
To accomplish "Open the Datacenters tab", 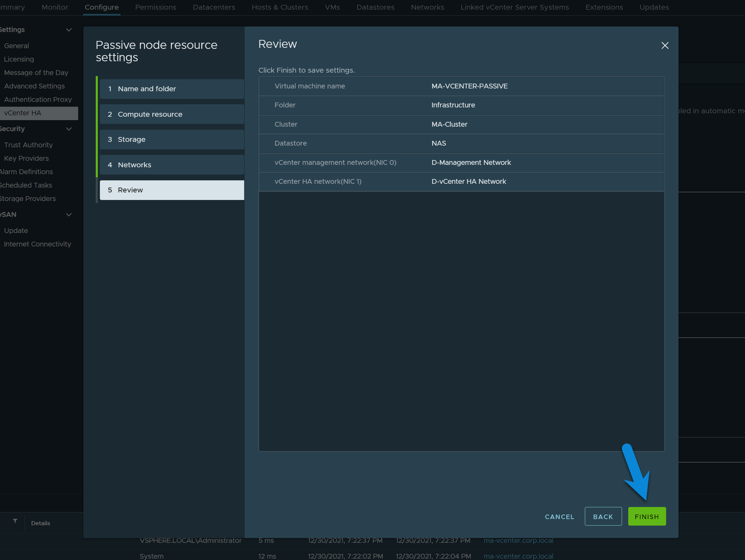I will [x=214, y=7].
